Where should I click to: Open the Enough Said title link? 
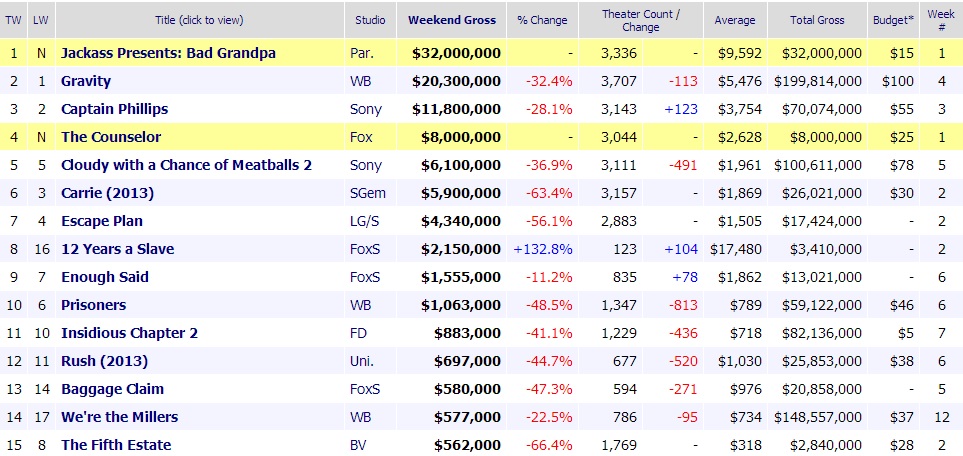click(105, 277)
